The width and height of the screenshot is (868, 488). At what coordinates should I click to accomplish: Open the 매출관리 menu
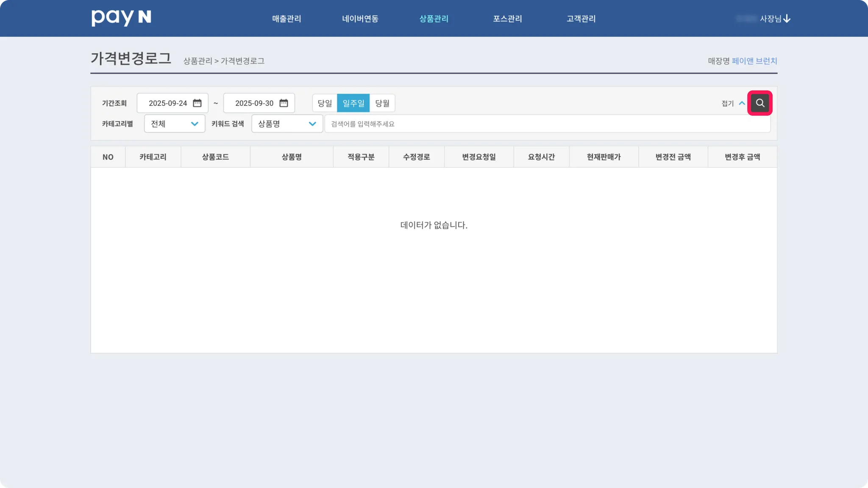tap(287, 19)
